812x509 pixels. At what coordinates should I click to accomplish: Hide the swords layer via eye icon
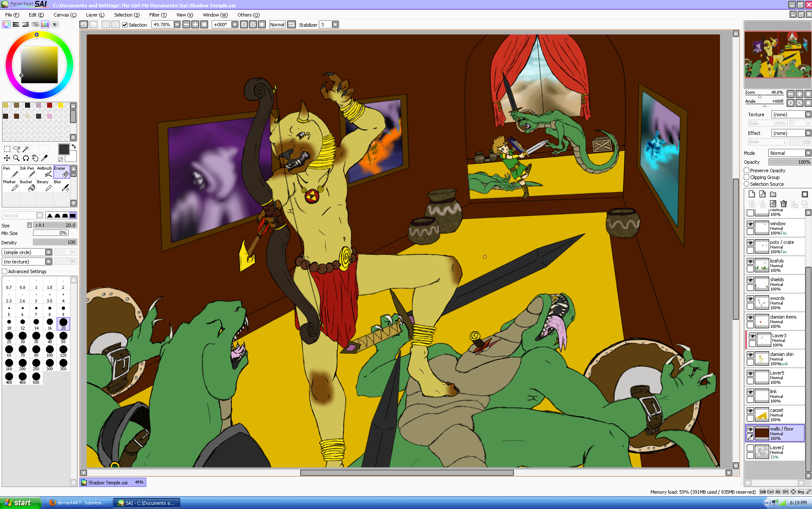click(751, 299)
